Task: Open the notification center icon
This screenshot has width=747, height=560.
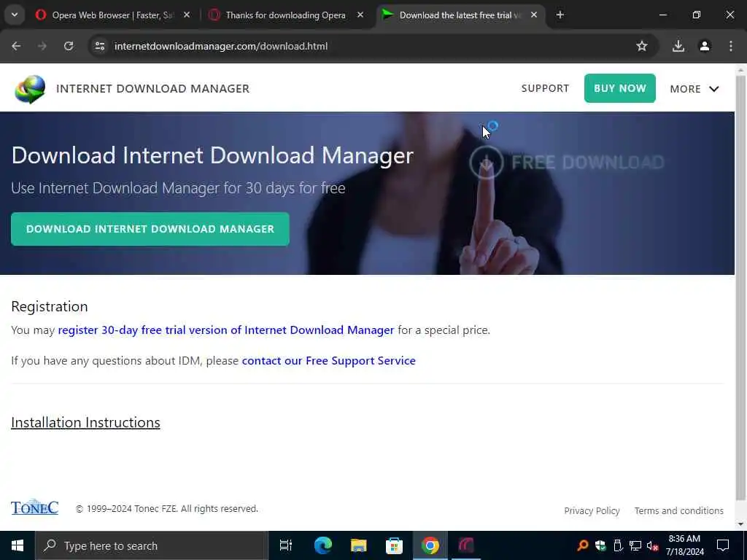Action: point(723,545)
